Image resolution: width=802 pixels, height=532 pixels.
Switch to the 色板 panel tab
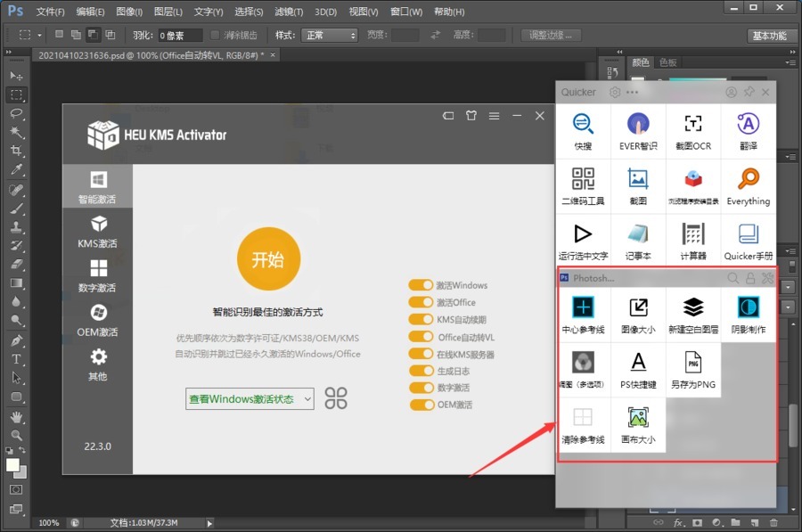point(668,62)
